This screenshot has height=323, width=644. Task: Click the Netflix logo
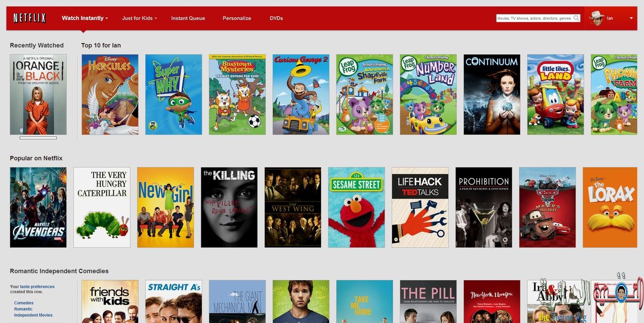[29, 18]
